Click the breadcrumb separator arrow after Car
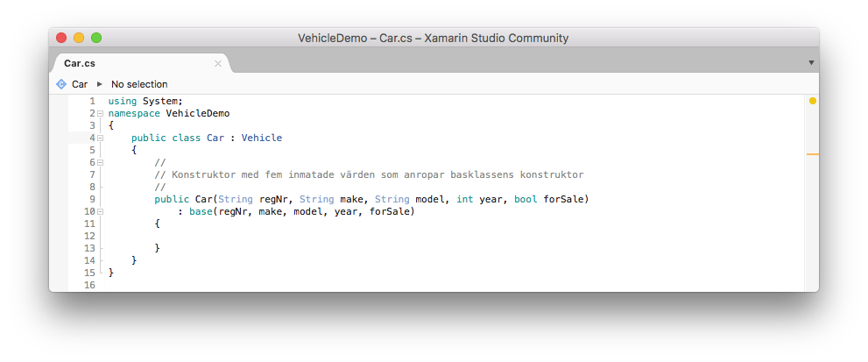 (x=100, y=84)
